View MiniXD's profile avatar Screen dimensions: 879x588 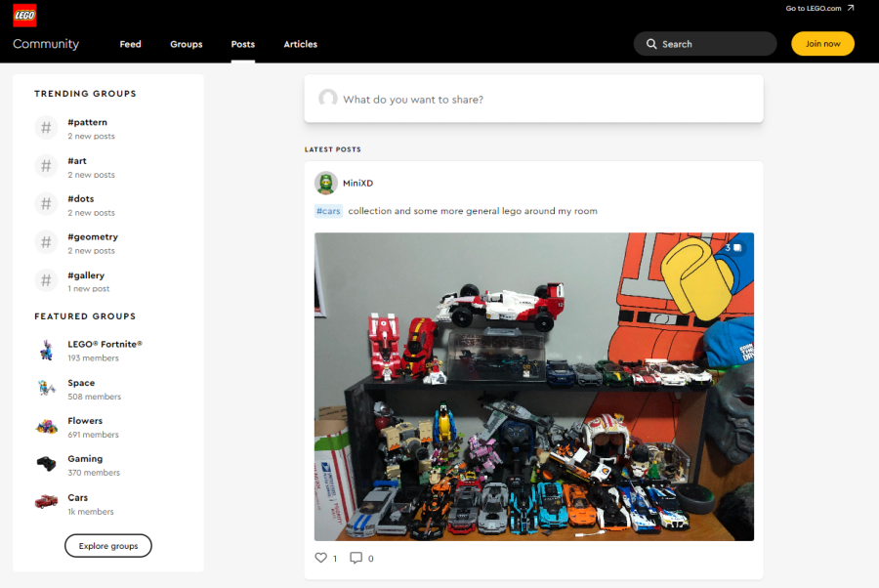click(x=325, y=183)
